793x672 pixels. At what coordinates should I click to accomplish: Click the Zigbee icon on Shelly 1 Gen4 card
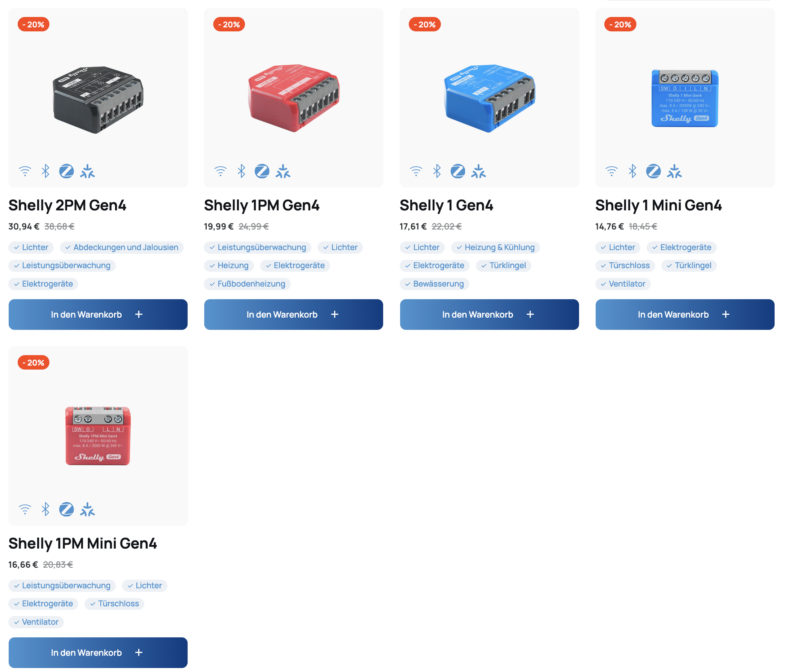click(x=458, y=171)
